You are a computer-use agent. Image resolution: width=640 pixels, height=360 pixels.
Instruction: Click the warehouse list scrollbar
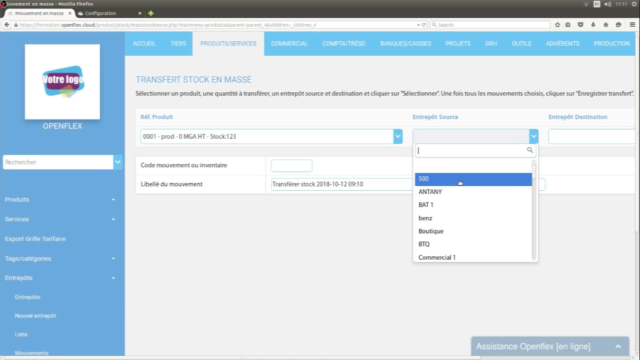[534, 210]
